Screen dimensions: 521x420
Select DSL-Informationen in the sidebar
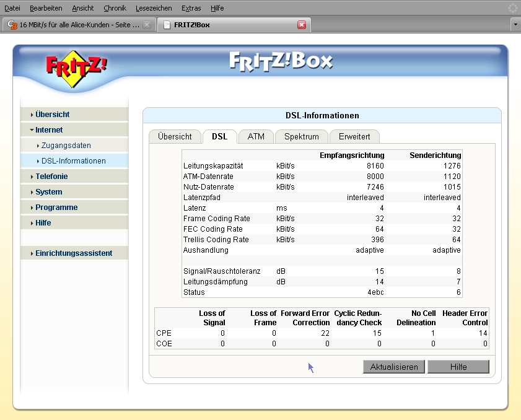pos(74,161)
